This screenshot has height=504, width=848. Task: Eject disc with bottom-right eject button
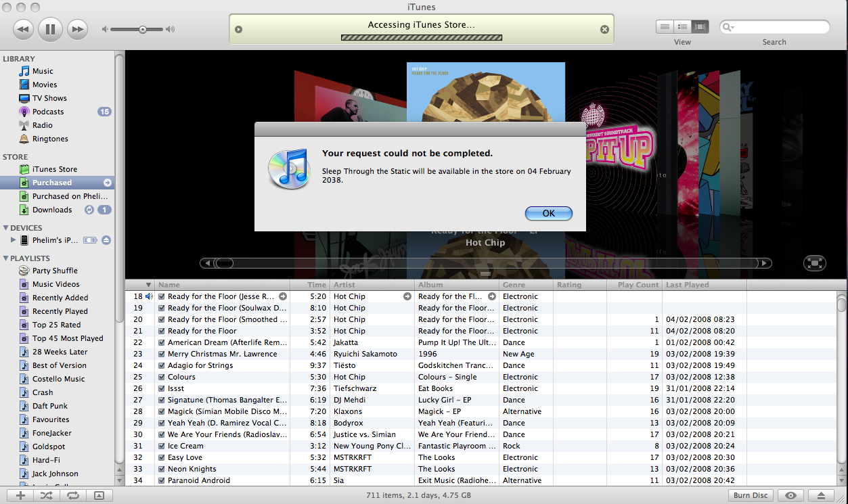[x=821, y=495]
